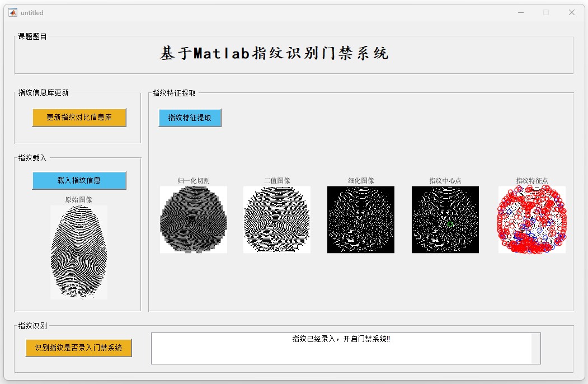Click the 归一化切割 caption
588x384 pixels.
pos(194,181)
